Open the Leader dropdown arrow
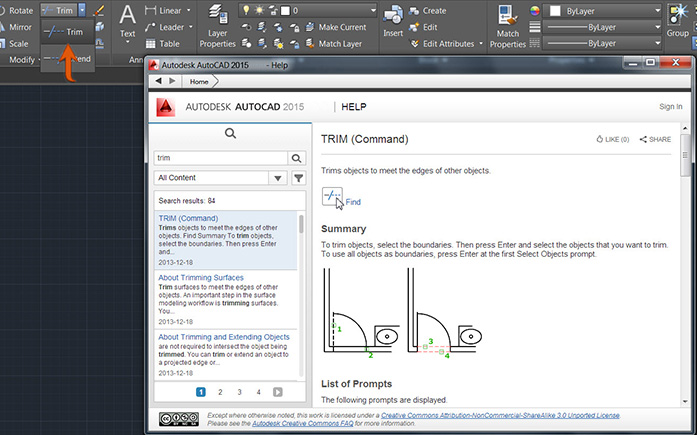The width and height of the screenshot is (698, 435). 191,27
